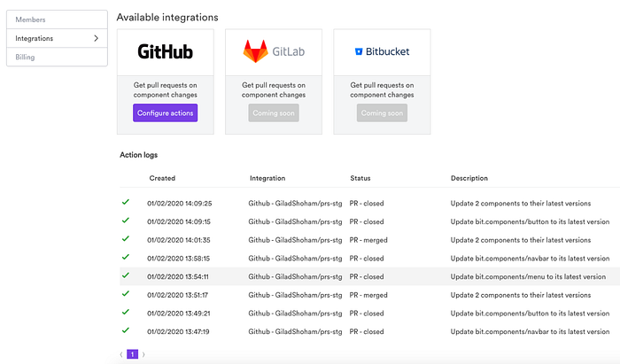620x364 pixels.
Task: Click timestamp 01/02/2020 13:47:19
Action: click(x=178, y=331)
